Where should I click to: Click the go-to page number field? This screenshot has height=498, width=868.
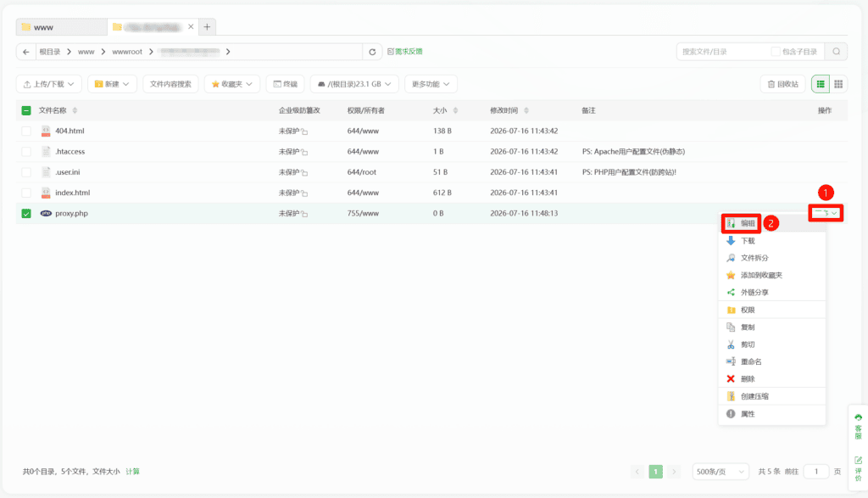816,472
